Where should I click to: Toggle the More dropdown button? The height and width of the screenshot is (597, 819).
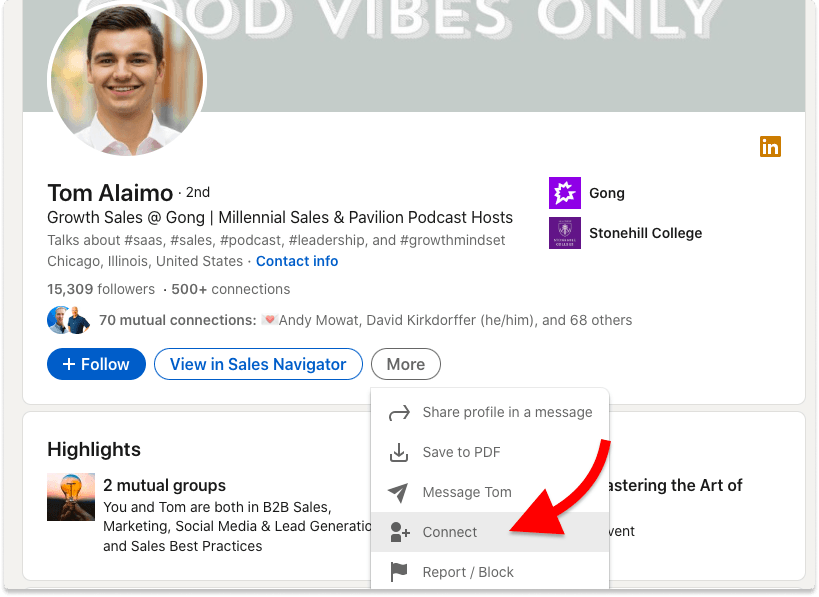pyautogui.click(x=406, y=364)
